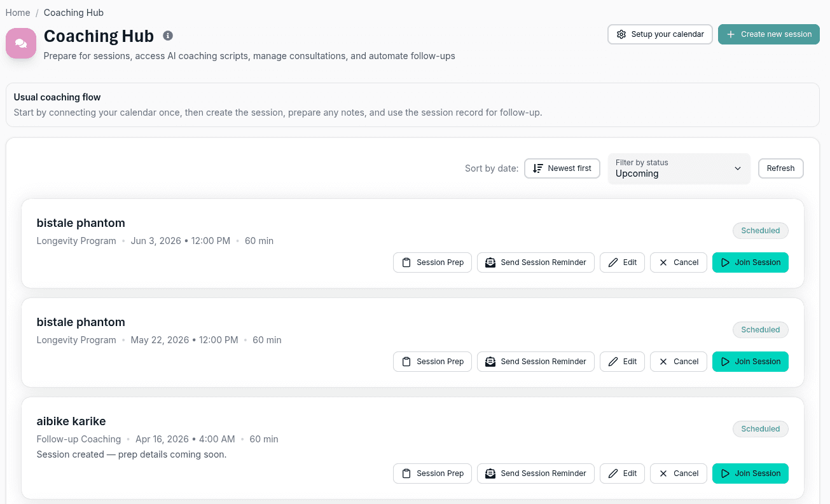Click Longevity Program on the Jun 3 card
The width and height of the screenshot is (830, 504).
coord(76,241)
